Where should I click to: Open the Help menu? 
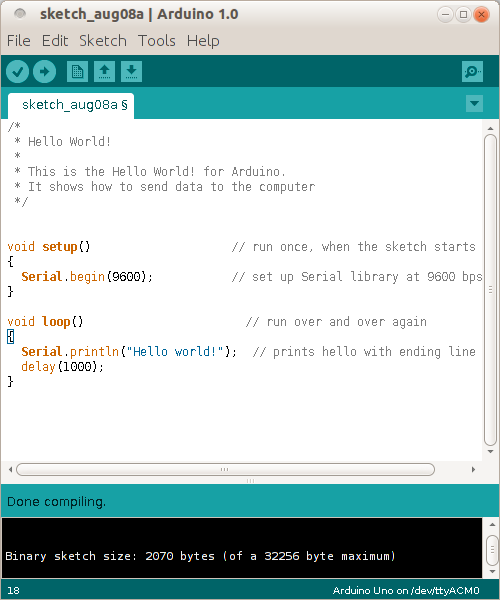(x=203, y=41)
